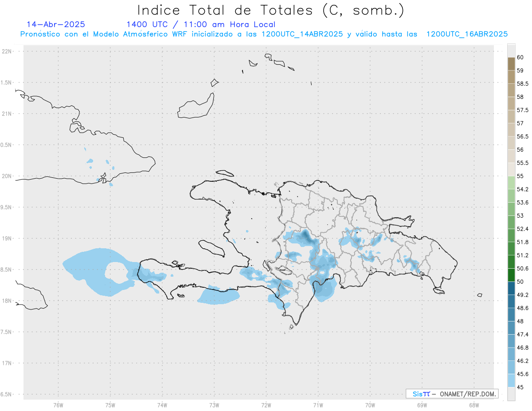The image size is (532, 411).
Task: Click the latitude axis label "18N"
Action: (x=7, y=301)
